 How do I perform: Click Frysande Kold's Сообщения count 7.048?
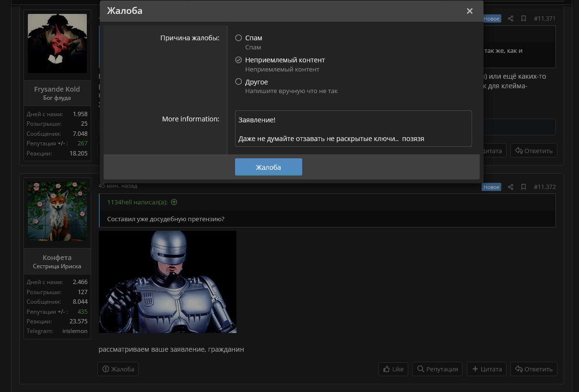click(x=80, y=134)
